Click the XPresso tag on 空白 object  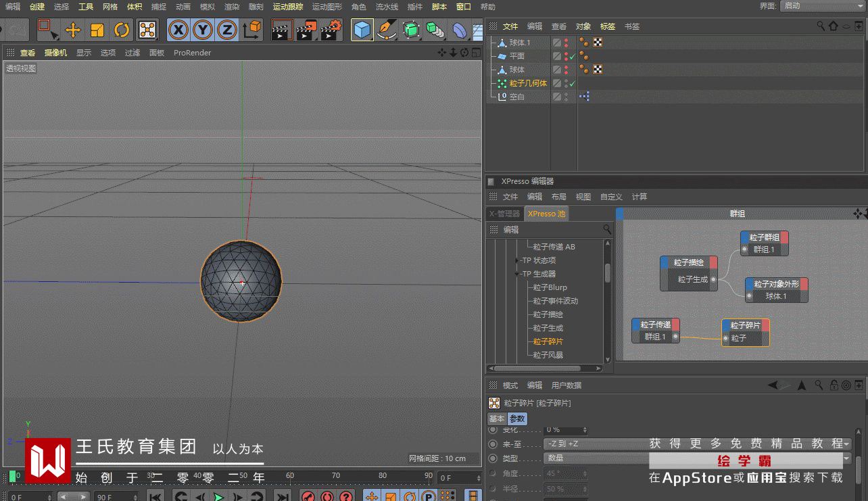coord(585,97)
